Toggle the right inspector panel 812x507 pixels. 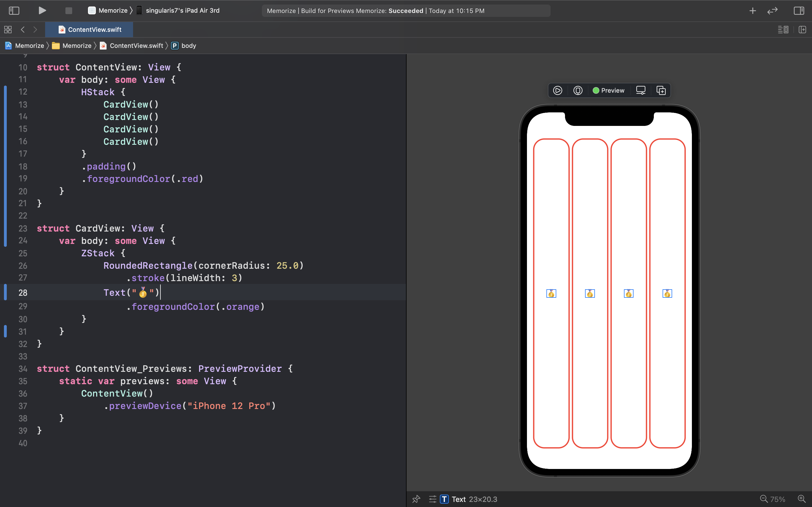pos(798,10)
